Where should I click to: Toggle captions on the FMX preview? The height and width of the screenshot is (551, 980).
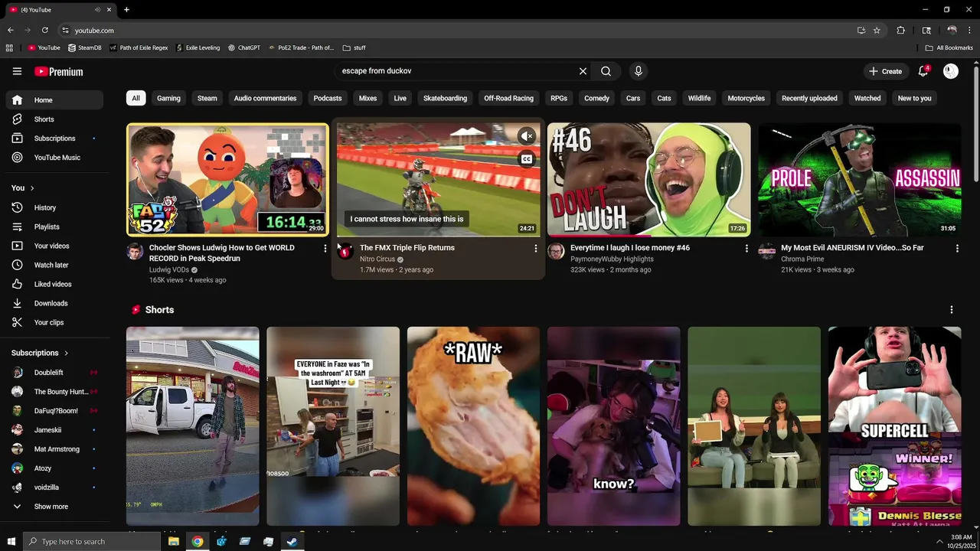(x=527, y=159)
